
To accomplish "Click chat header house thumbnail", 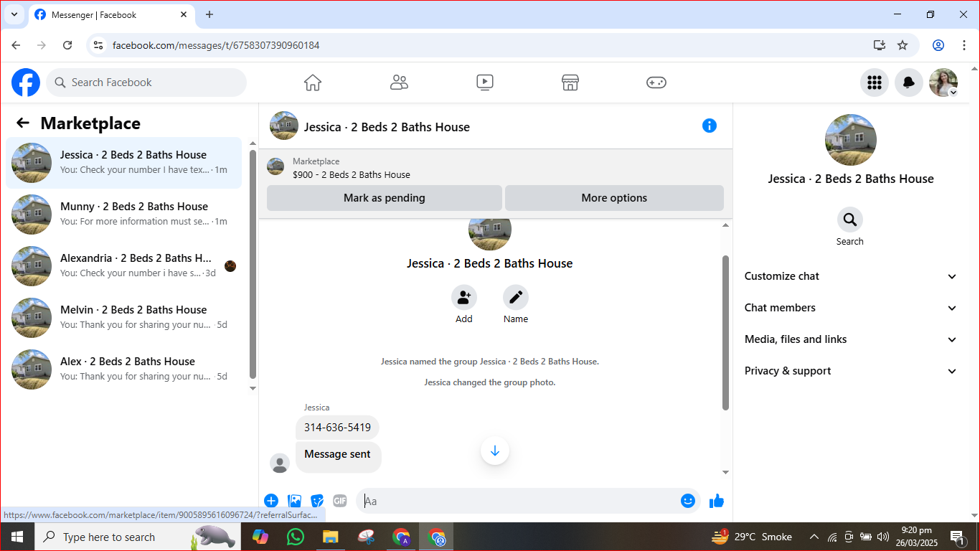I will click(284, 126).
